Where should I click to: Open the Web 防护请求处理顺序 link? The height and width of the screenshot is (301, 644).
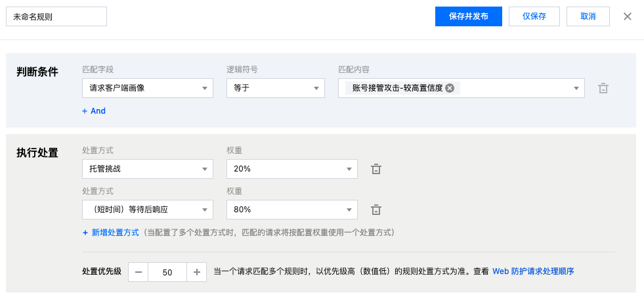533,271
